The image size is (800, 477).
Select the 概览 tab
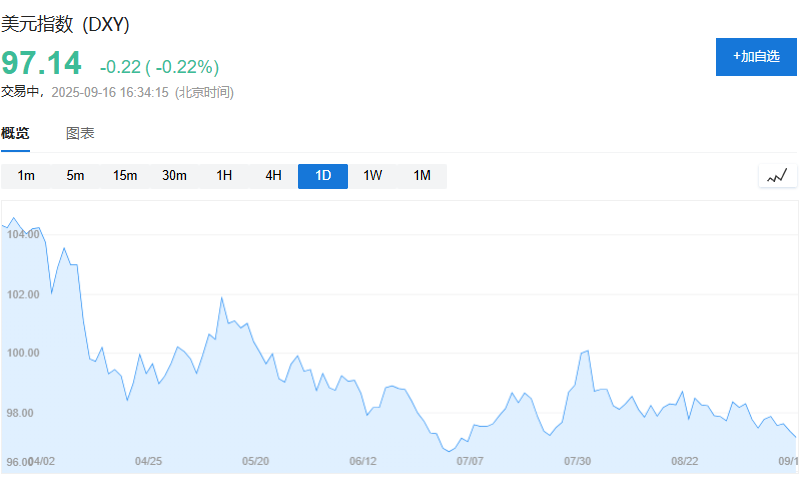click(x=15, y=134)
